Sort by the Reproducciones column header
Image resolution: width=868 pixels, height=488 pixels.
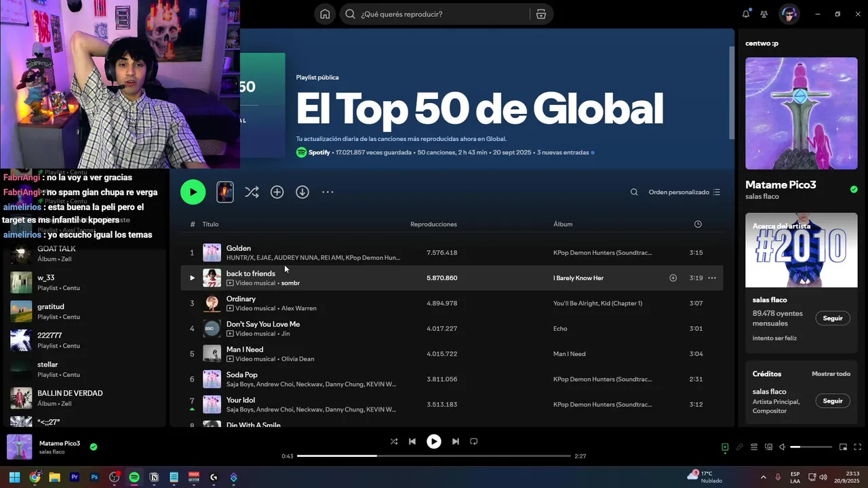(433, 224)
